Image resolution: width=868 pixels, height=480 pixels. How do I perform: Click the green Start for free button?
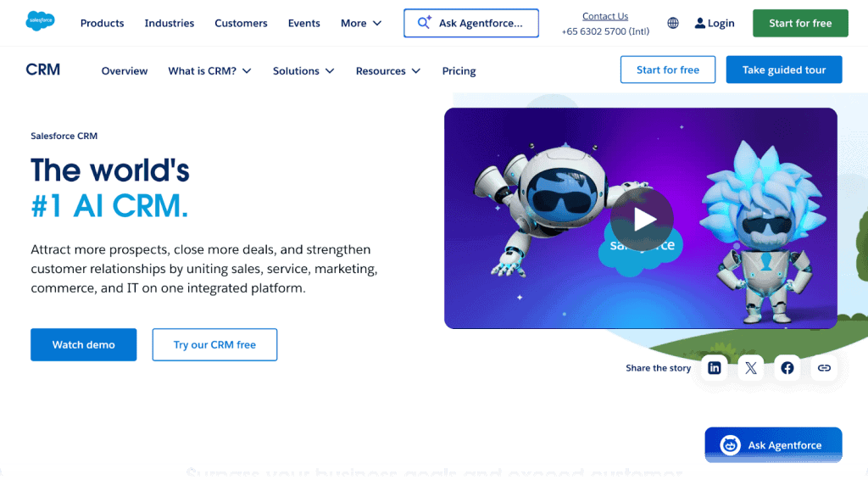click(x=800, y=23)
